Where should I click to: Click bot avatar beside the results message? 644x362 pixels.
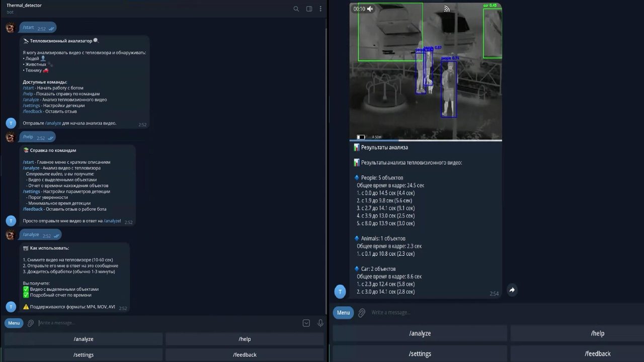(x=340, y=292)
